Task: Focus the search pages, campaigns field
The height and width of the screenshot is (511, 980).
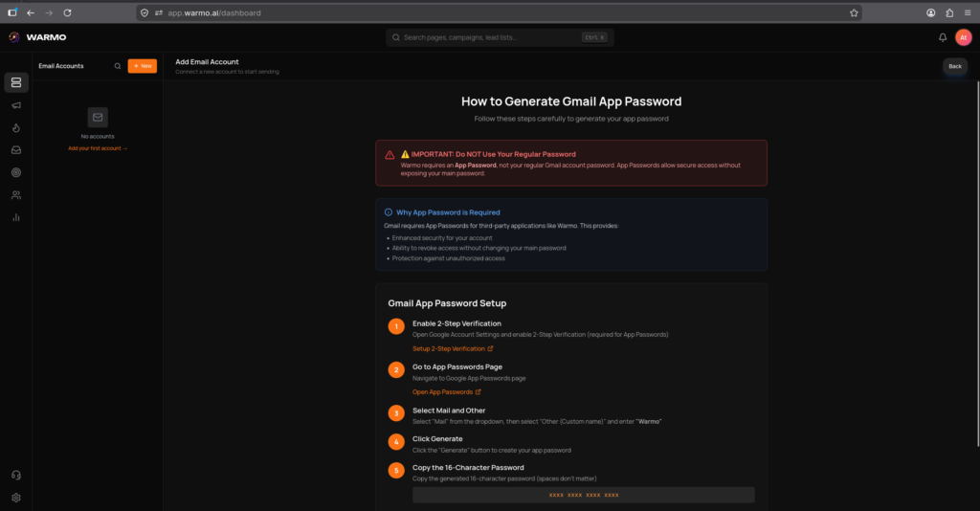Action: point(500,37)
